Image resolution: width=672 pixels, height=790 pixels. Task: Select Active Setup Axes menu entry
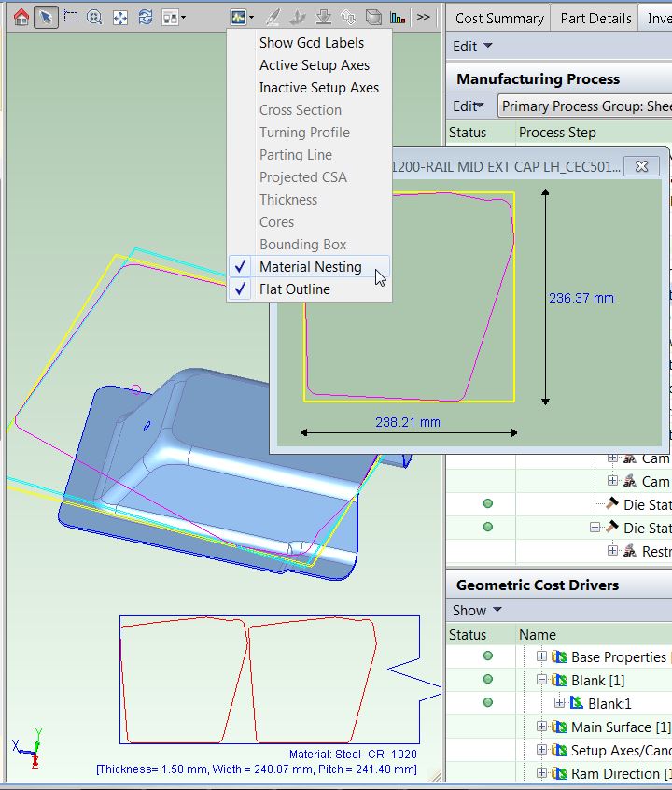point(314,65)
